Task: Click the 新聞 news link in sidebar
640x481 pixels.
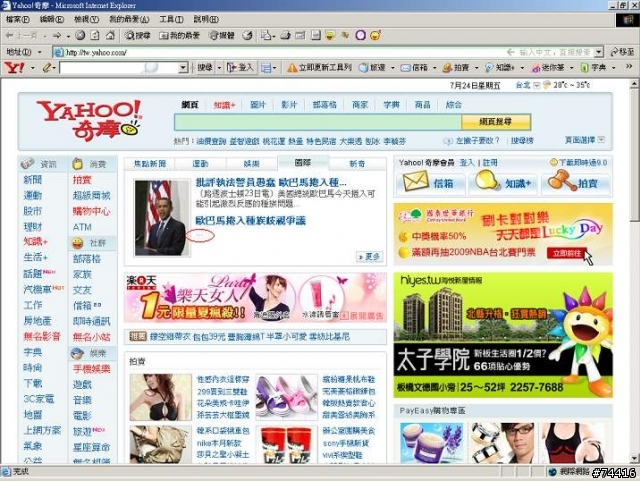Action: pyautogui.click(x=33, y=180)
